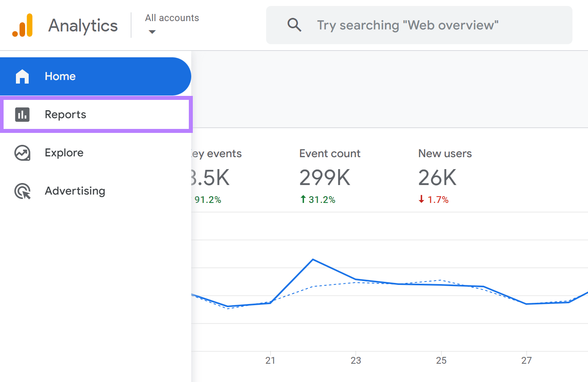Click the search magnifying glass icon
588x382 pixels.
point(294,25)
